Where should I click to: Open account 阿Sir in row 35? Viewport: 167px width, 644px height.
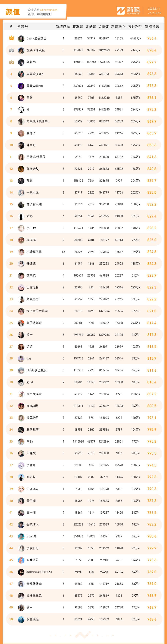pyautogui.click(x=30, y=442)
